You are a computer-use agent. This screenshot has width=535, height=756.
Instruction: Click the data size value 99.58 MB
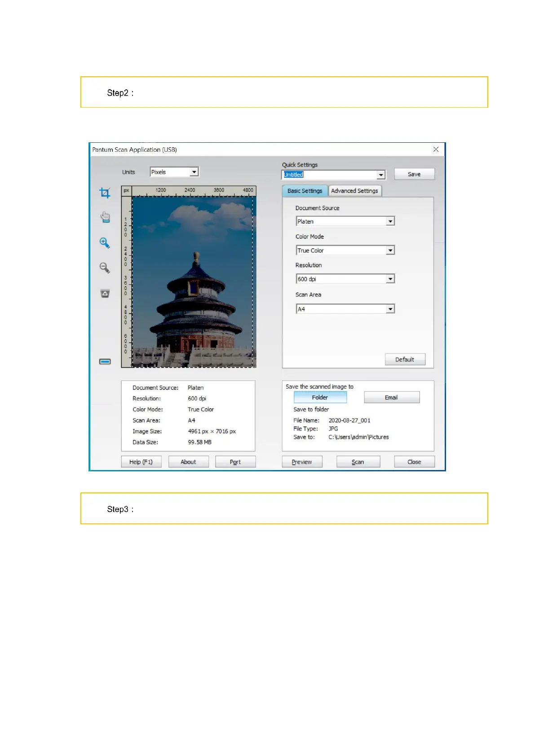tap(199, 442)
